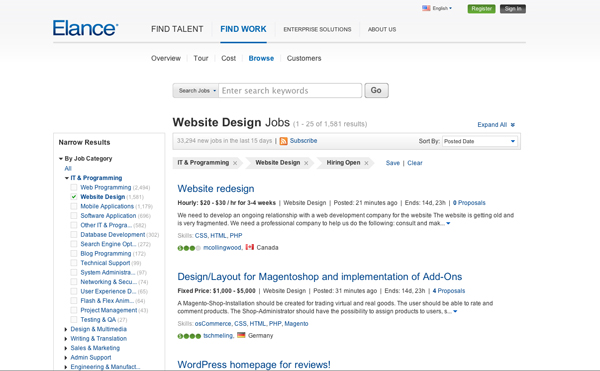
Task: Check the Networking & Secu... checkbox
Action: coord(73,282)
